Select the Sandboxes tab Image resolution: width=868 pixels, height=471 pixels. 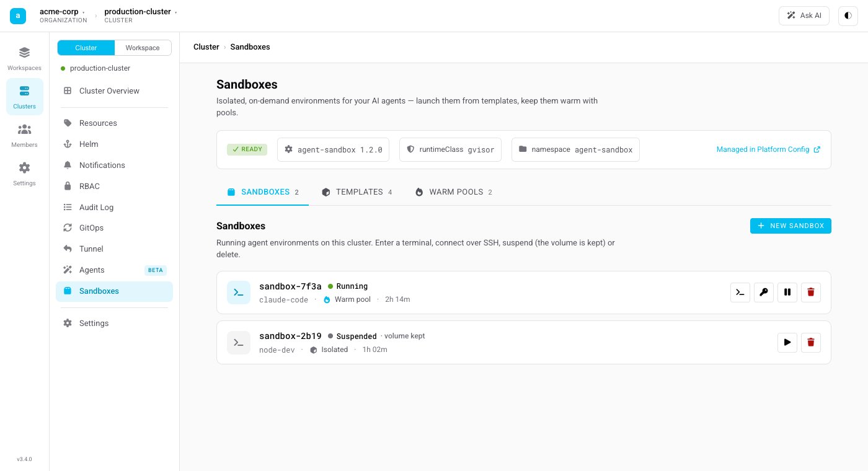coord(263,192)
